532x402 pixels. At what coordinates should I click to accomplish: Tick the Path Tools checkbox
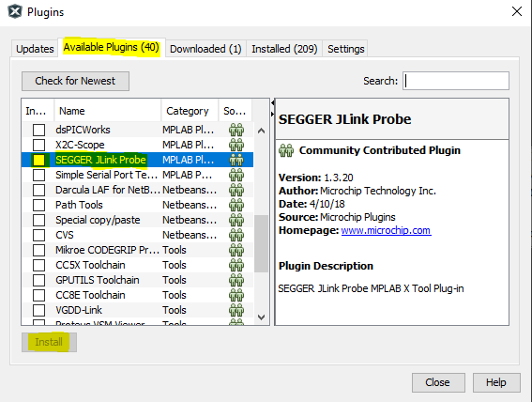click(38, 205)
